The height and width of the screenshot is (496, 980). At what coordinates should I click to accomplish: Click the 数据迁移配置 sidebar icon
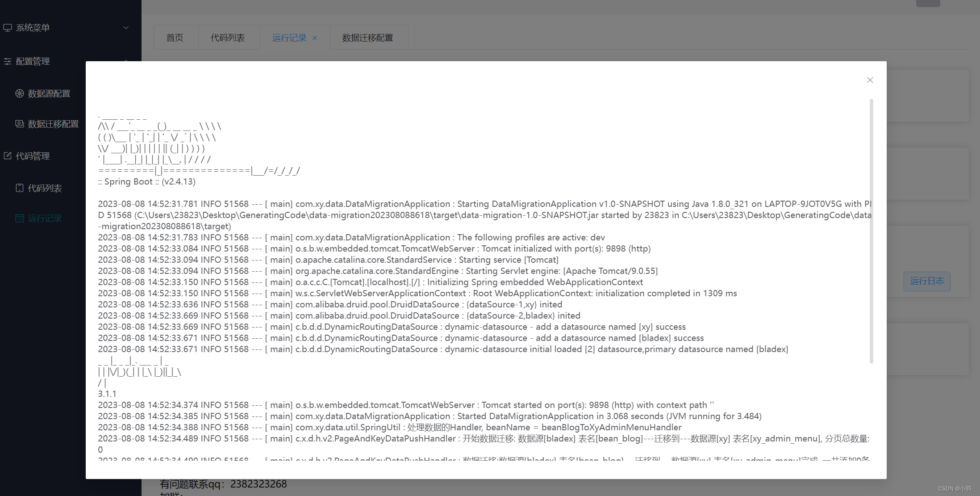tap(20, 124)
